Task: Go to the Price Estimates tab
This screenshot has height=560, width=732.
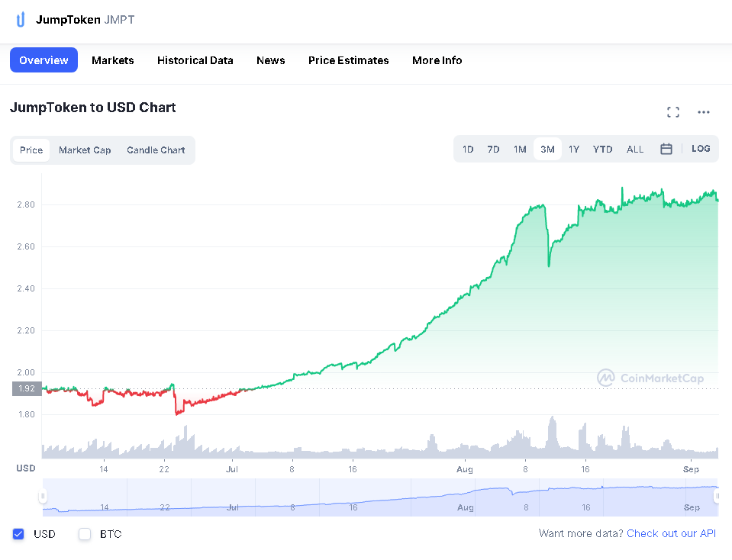Action: tap(348, 60)
